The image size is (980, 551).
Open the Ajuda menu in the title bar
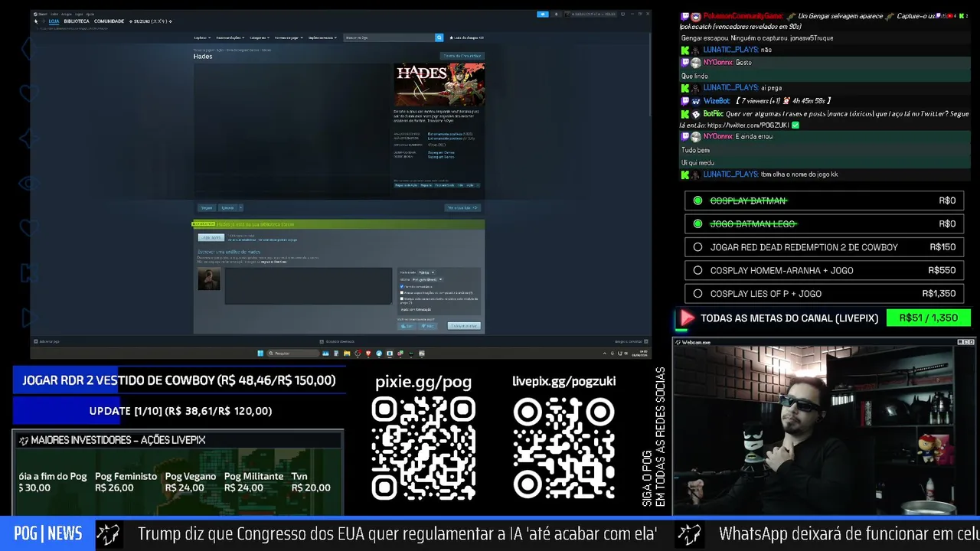tap(90, 14)
